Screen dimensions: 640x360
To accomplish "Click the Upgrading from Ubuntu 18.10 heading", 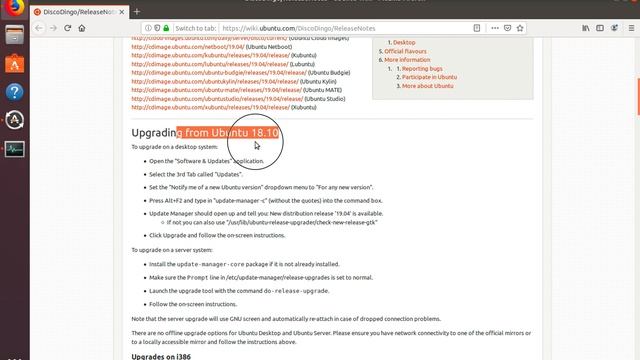I will 205,133.
